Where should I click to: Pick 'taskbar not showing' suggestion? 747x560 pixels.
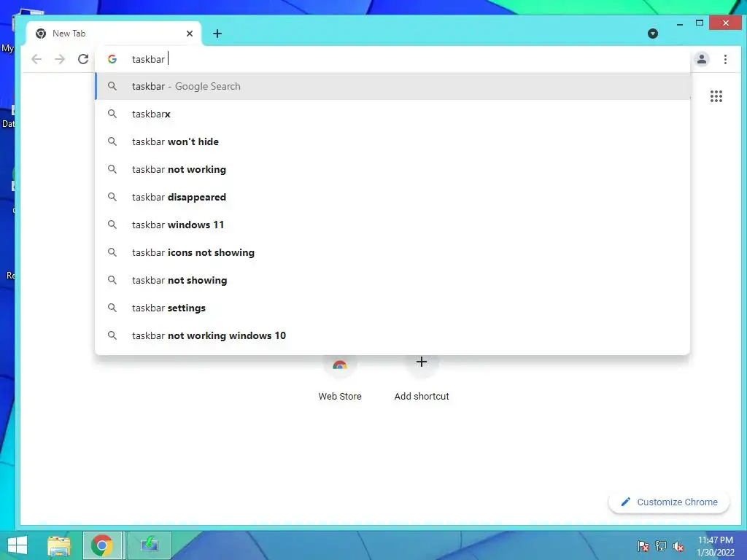(392, 280)
